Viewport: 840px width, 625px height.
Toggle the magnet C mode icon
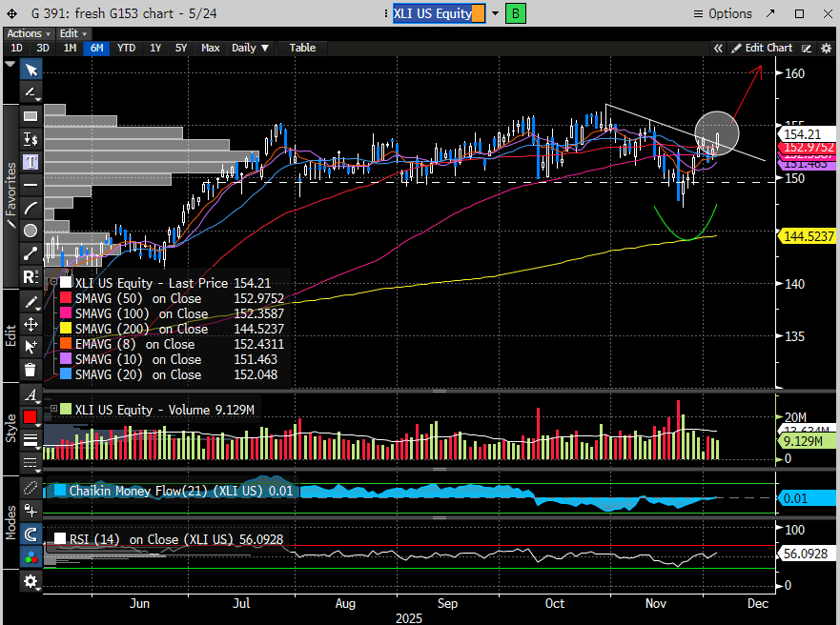[x=31, y=534]
